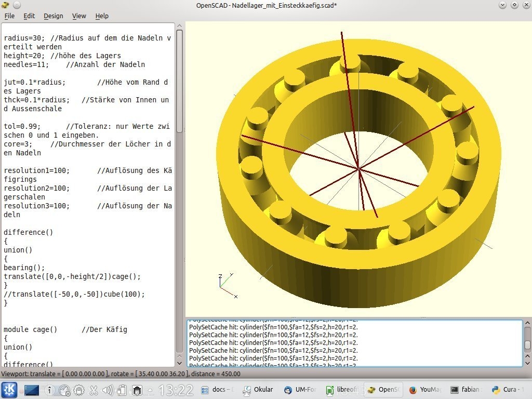Open the Design menu
The width and height of the screenshot is (532, 399).
(53, 16)
